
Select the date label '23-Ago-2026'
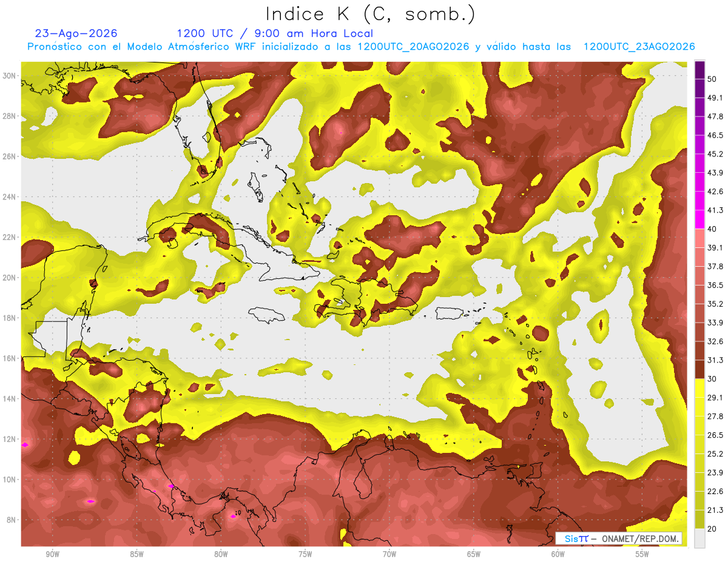tap(76, 33)
